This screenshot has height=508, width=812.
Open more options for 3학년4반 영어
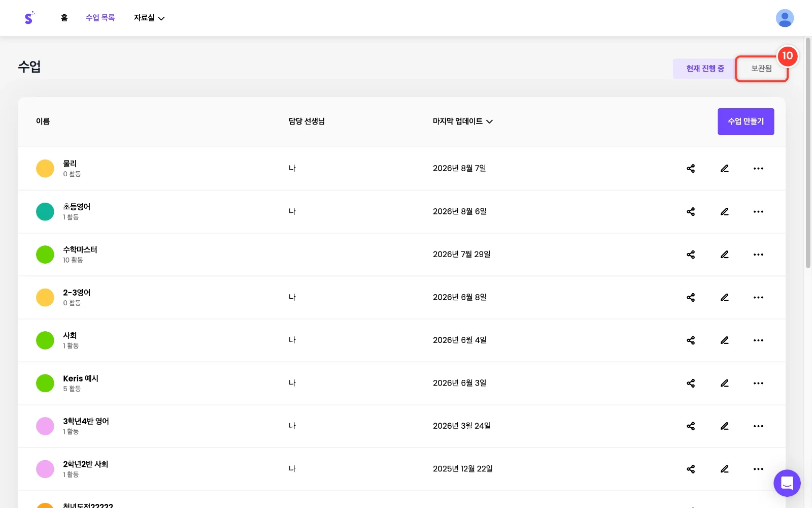[x=758, y=426]
